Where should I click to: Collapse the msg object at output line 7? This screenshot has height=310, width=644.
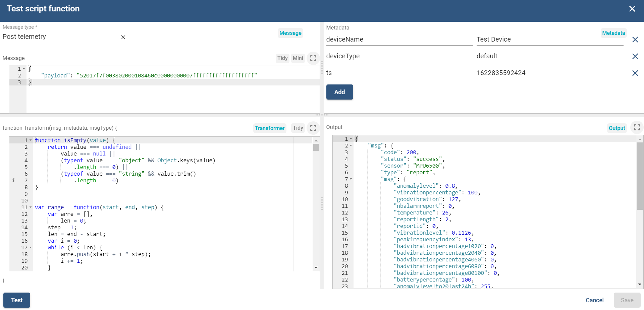[351, 179]
